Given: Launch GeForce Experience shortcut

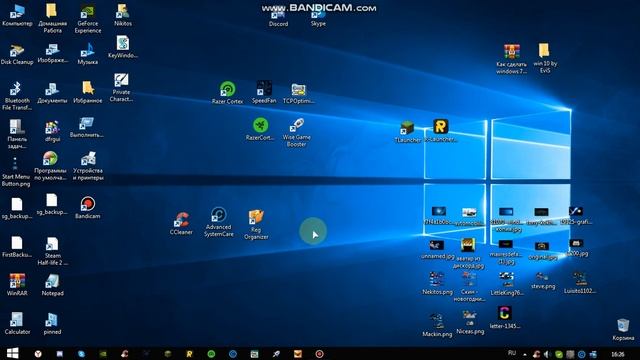Looking at the screenshot, I should coord(87,19).
